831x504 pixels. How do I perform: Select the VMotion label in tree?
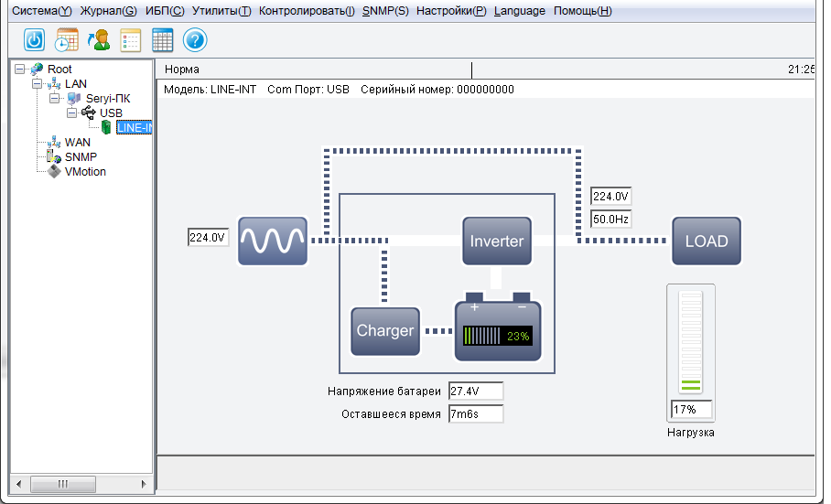coord(85,172)
